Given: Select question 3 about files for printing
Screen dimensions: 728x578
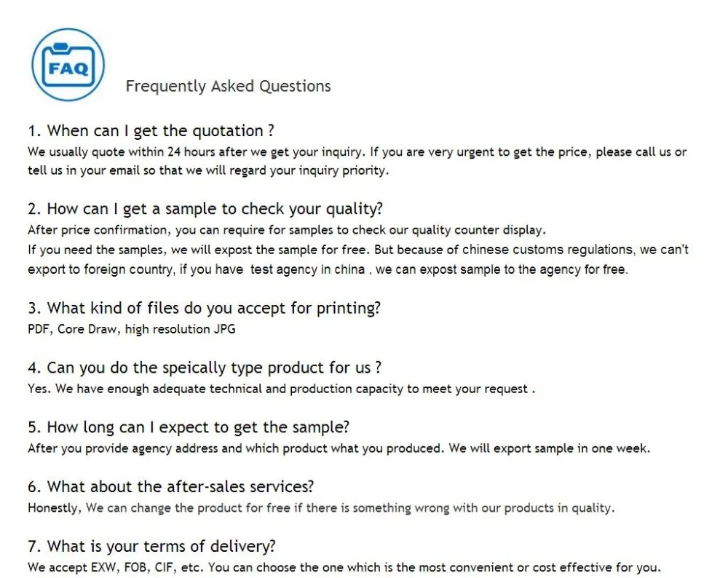Looking at the screenshot, I should [204, 308].
